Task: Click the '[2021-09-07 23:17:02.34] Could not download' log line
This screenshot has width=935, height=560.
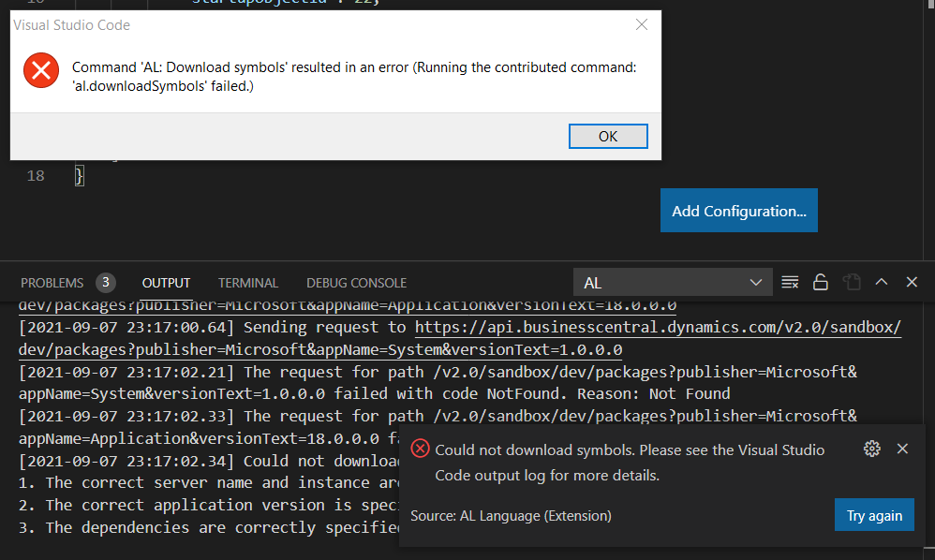Action: 209,461
